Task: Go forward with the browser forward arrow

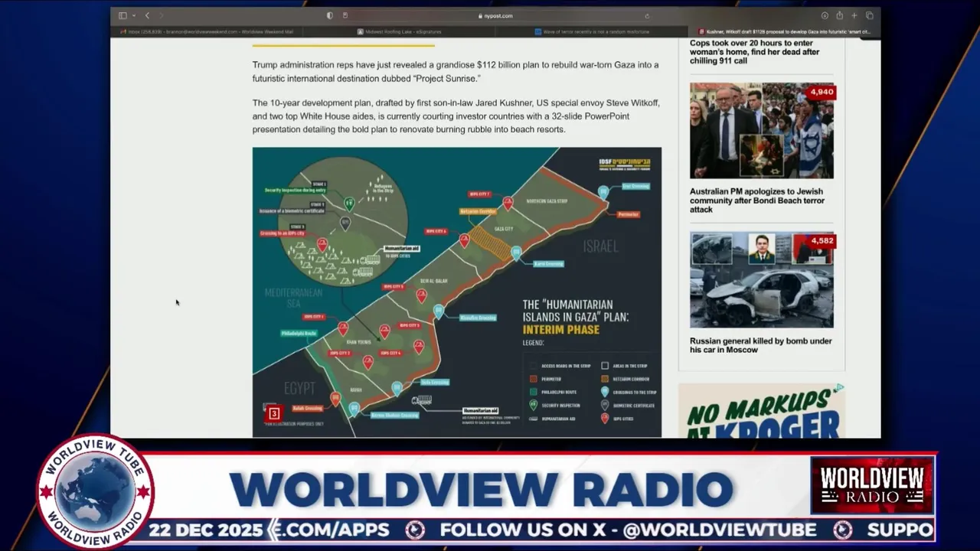Action: [x=161, y=15]
